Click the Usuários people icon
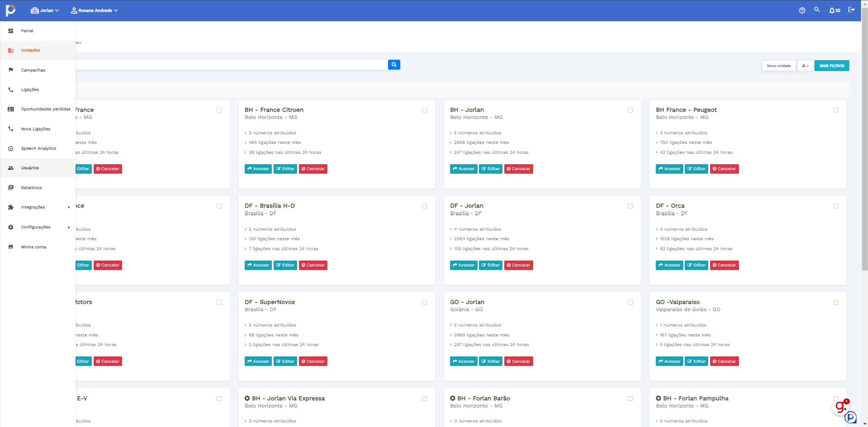This screenshot has width=868, height=427. tap(11, 168)
